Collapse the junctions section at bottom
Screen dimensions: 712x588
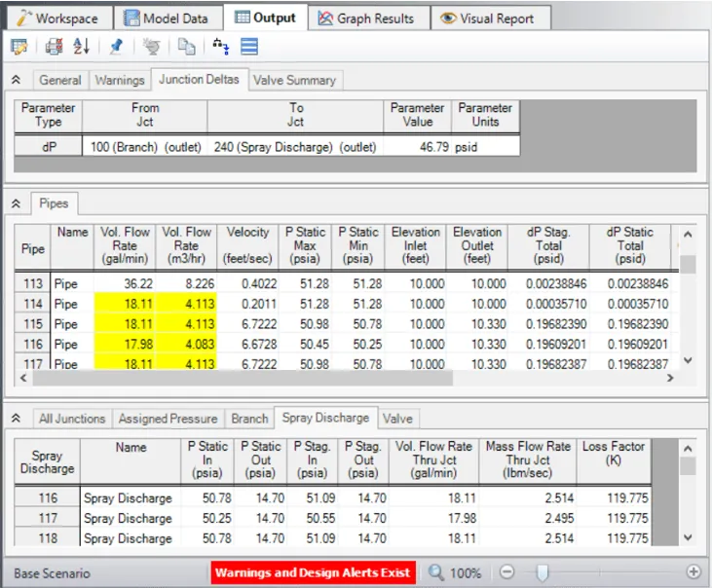pyautogui.click(x=16, y=419)
